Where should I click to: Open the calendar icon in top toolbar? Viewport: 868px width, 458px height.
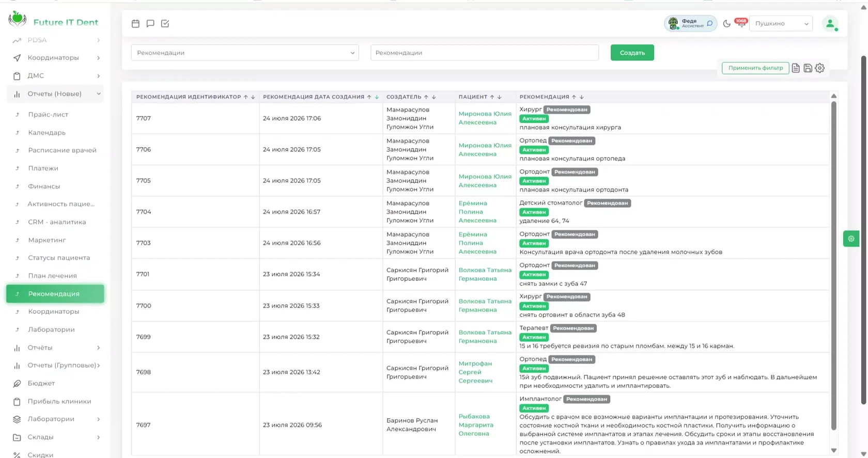click(135, 23)
